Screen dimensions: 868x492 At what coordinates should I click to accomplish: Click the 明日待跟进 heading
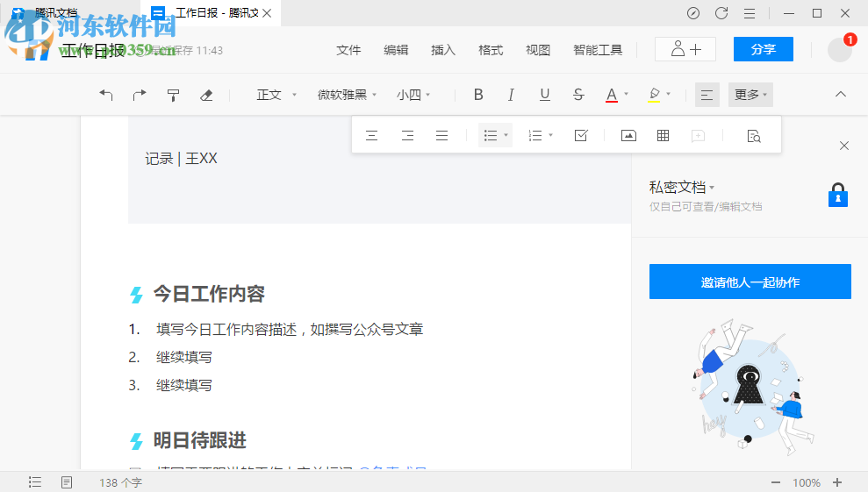(x=199, y=440)
